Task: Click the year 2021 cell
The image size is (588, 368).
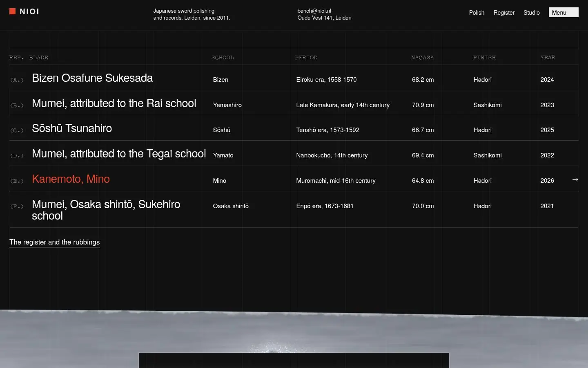Action: 547,206
